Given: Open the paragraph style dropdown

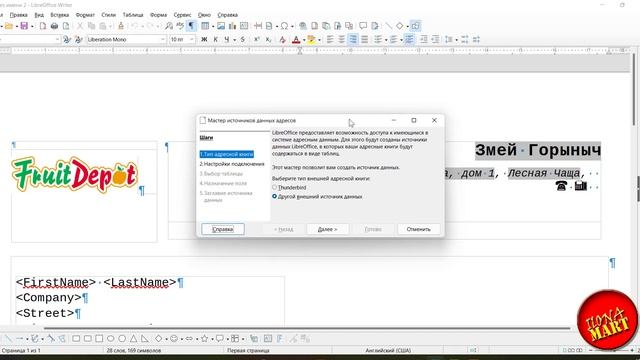Looking at the screenshot, I should click(x=57, y=40).
